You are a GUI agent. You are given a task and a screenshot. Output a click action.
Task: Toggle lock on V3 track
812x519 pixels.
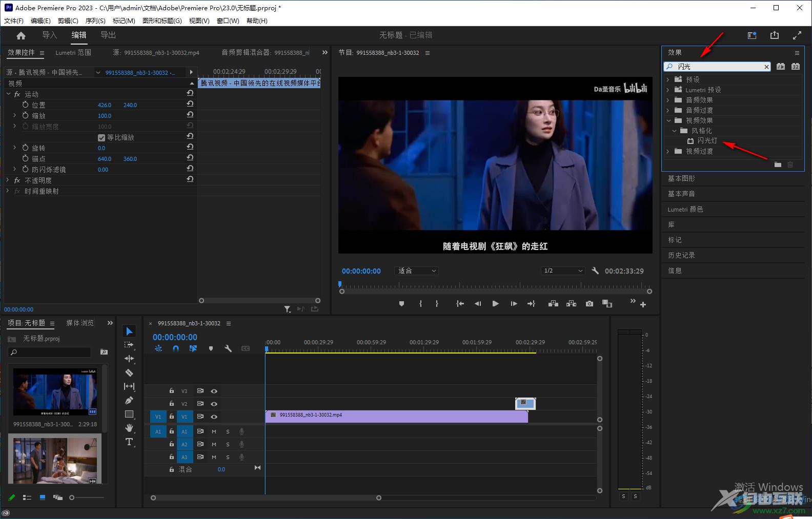(x=172, y=391)
